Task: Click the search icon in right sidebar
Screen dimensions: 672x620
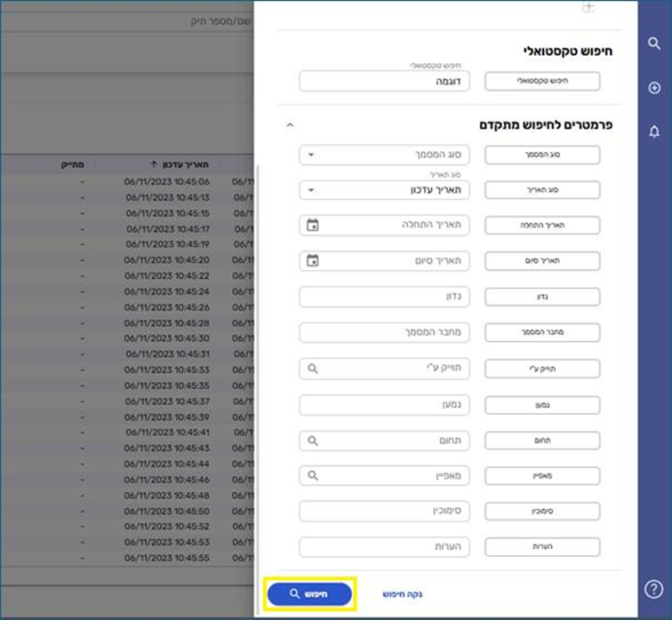Action: [654, 44]
